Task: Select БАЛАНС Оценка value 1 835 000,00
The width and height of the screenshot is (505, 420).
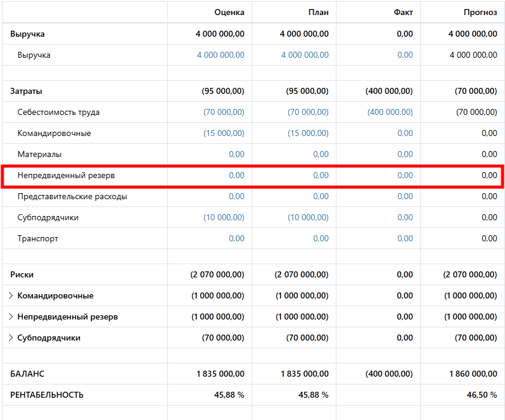Action: point(220,374)
